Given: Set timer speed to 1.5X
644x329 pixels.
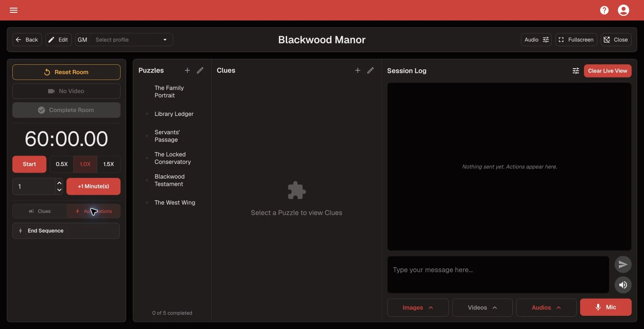Looking at the screenshot, I should 109,164.
